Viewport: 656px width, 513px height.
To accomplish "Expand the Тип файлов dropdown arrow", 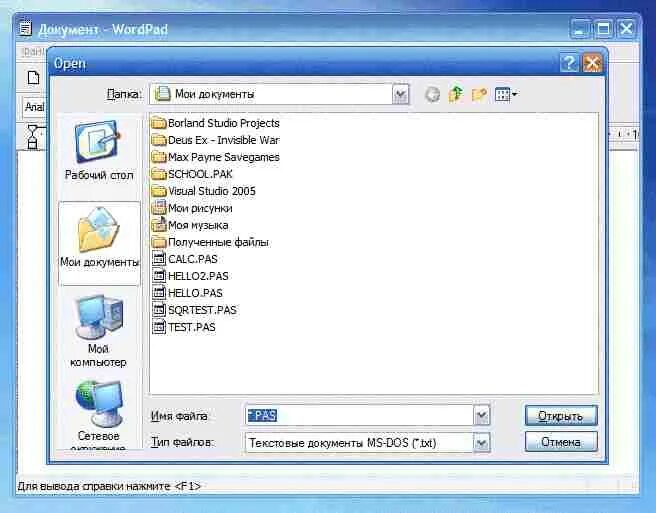I will tap(482, 443).
